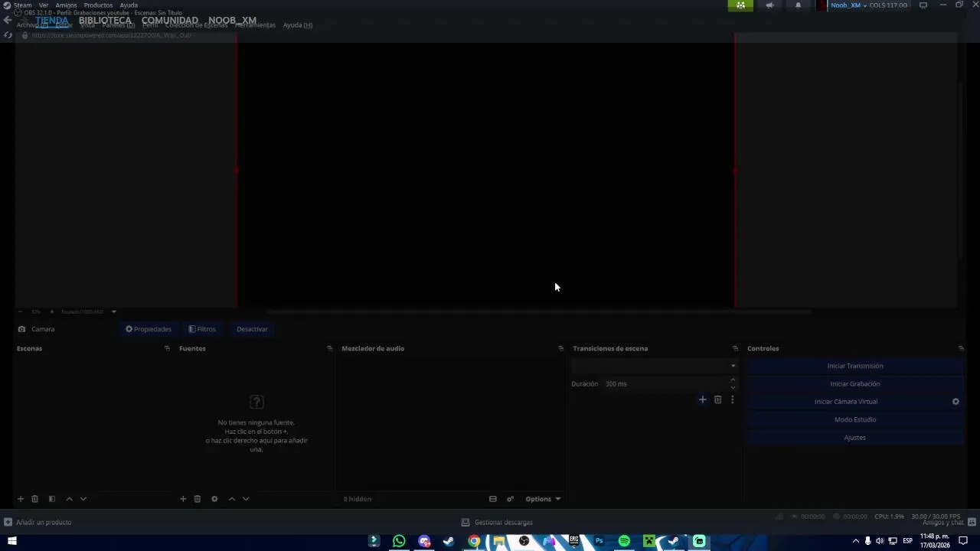980x551 pixels.
Task: Open audio mixer Options dropdown
Action: pos(543,499)
